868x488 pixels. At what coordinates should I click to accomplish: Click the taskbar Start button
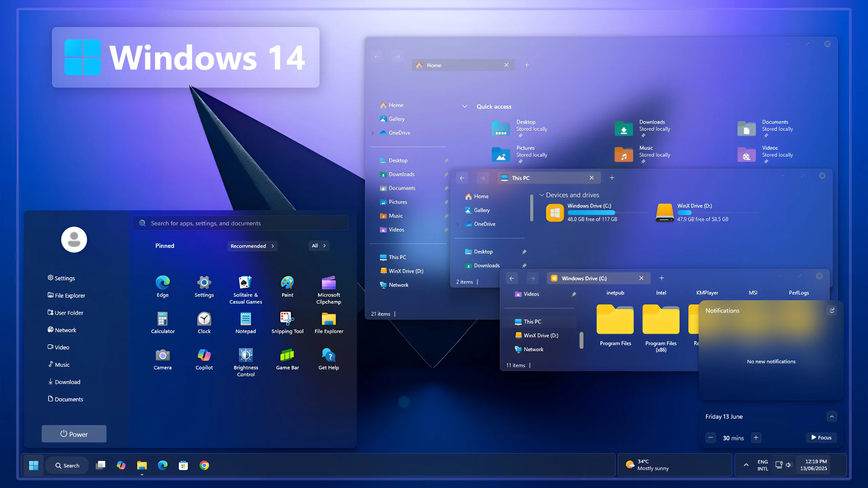(x=34, y=465)
